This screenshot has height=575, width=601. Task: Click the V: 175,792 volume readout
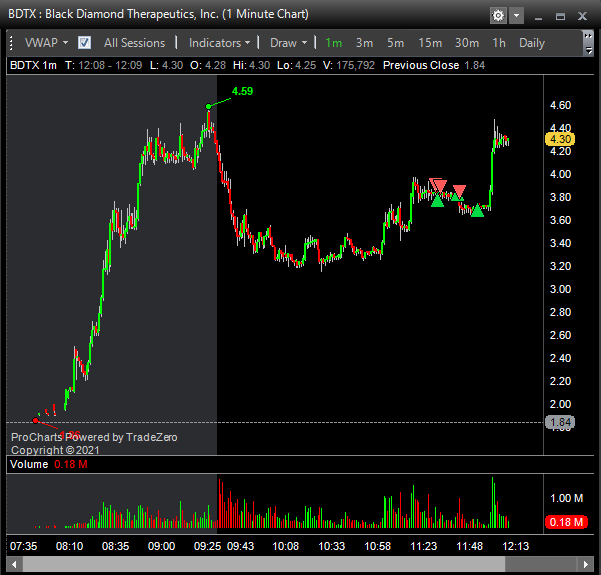(x=349, y=65)
